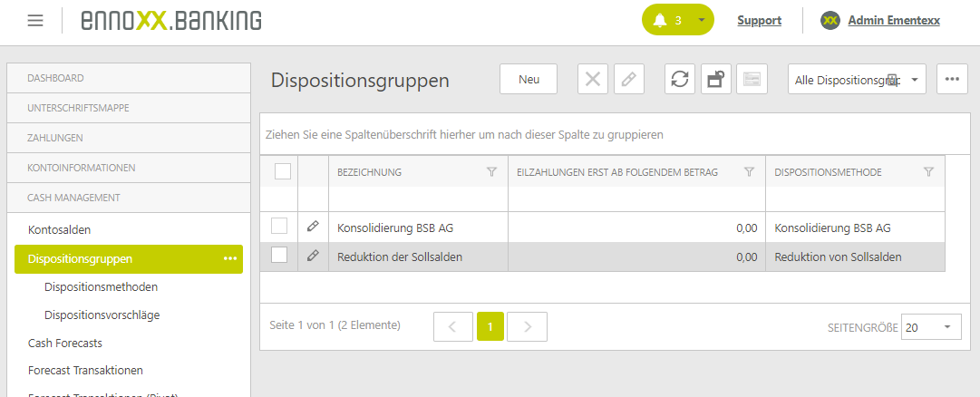Check the Konsolidierung BSB AG row checkbox
The image size is (980, 397).
pyautogui.click(x=279, y=226)
